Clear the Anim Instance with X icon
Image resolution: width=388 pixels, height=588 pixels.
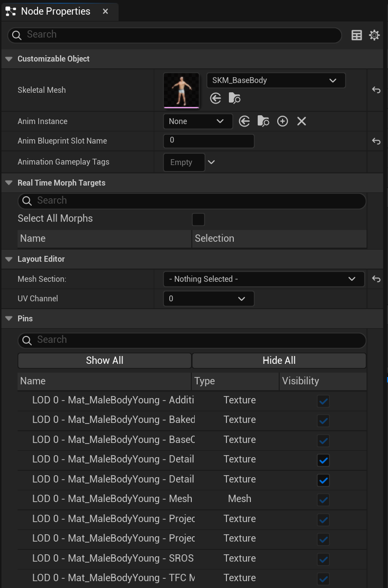click(x=302, y=121)
